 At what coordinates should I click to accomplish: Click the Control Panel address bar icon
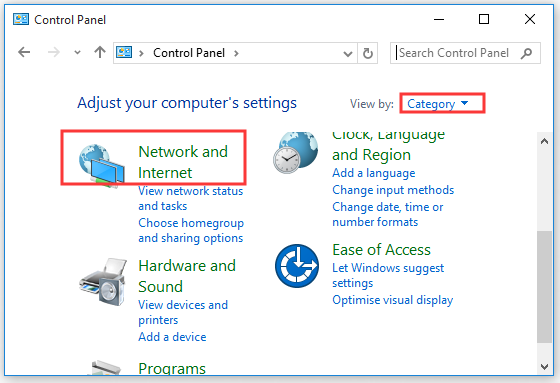(124, 53)
